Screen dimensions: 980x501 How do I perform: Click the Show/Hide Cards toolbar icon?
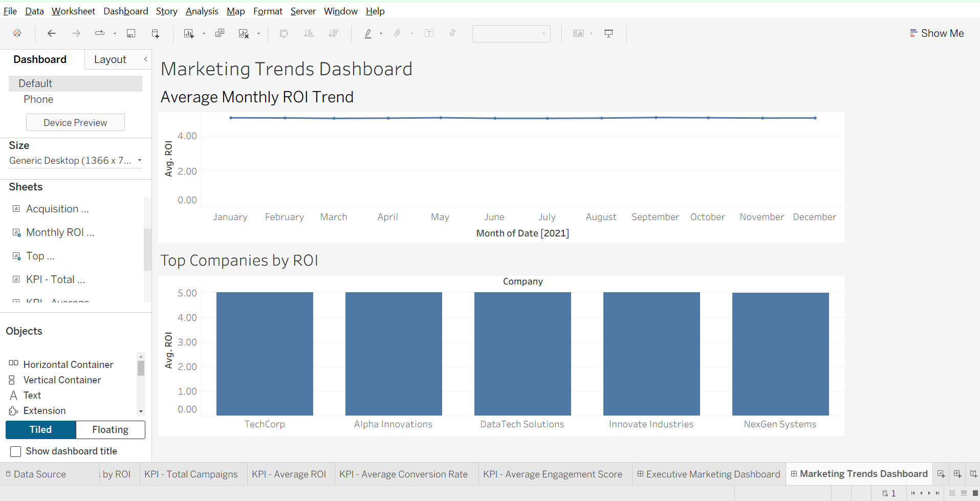[x=578, y=33]
